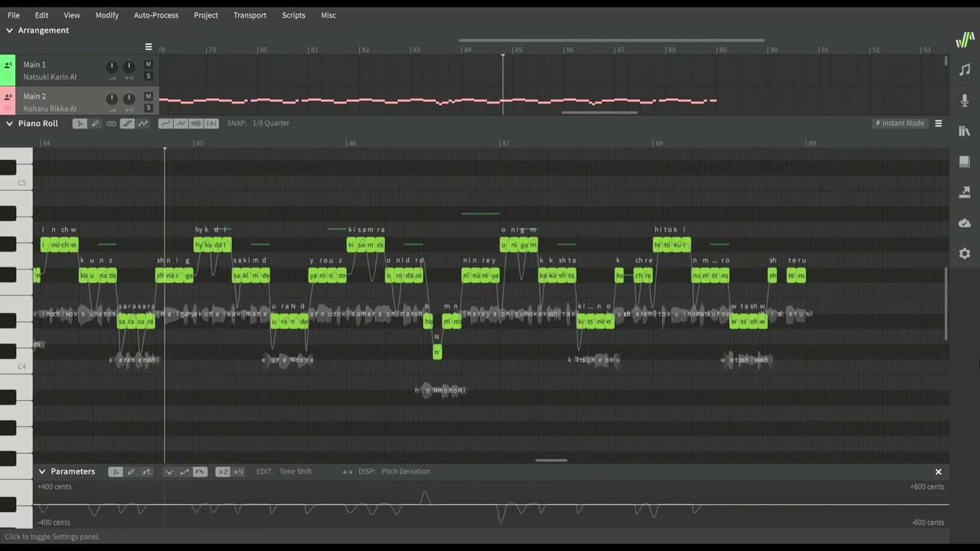Adjust the Main 1 volume knob
This screenshot has height=551, width=980.
click(112, 67)
